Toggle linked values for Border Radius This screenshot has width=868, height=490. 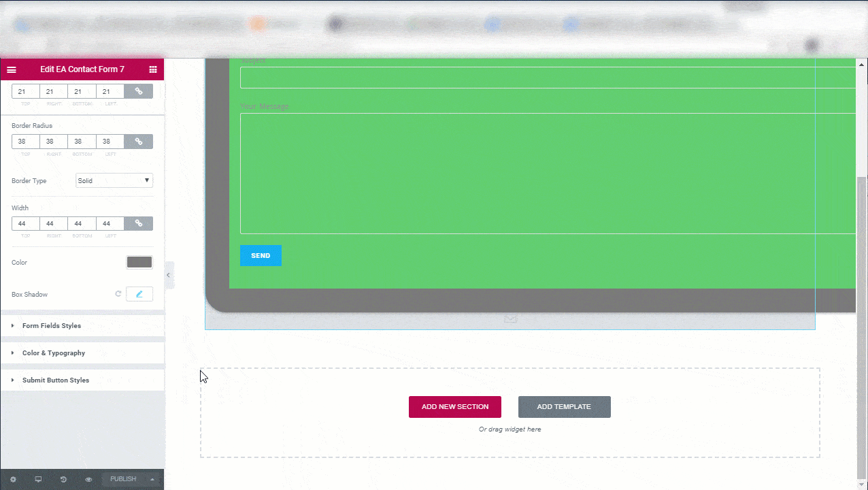pyautogui.click(x=138, y=142)
